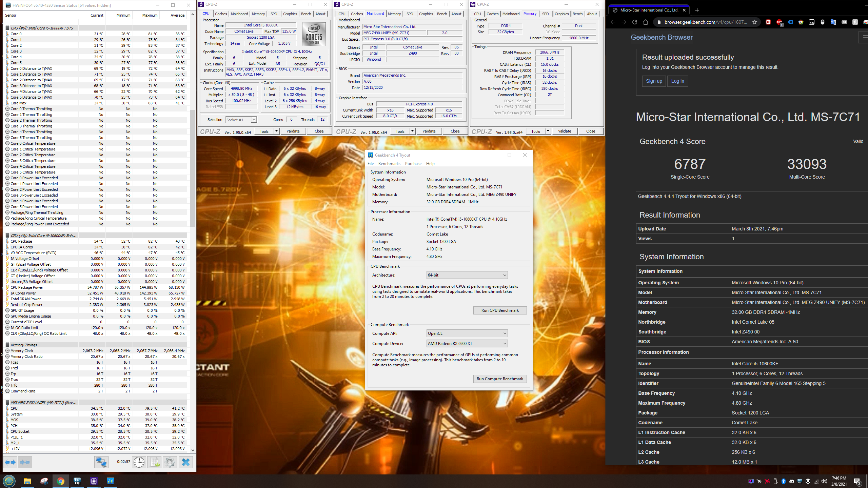Click Chrome address bar URL
Screen dimensions: 868x488
coord(705,22)
